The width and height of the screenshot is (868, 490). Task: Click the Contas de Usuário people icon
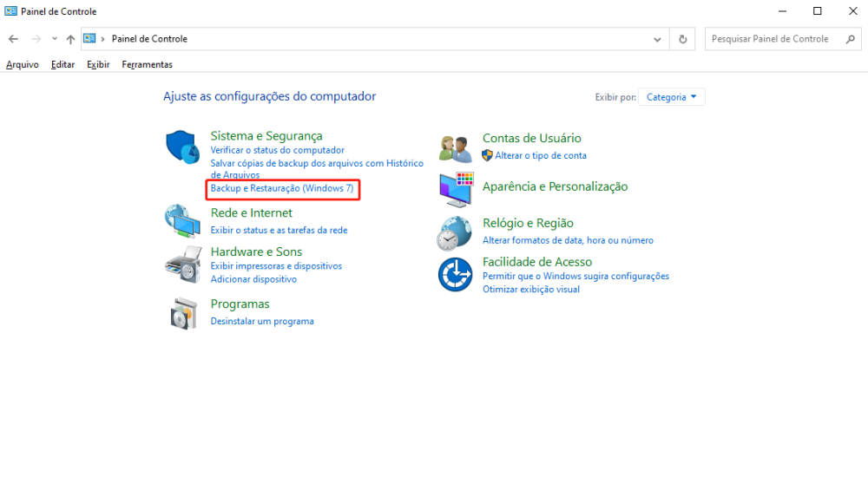tap(455, 148)
